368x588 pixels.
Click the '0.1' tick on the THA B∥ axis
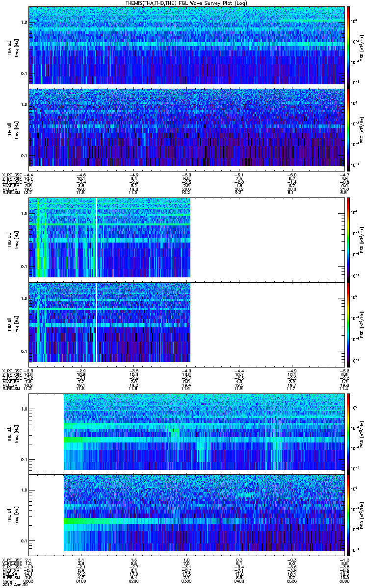point(24,156)
